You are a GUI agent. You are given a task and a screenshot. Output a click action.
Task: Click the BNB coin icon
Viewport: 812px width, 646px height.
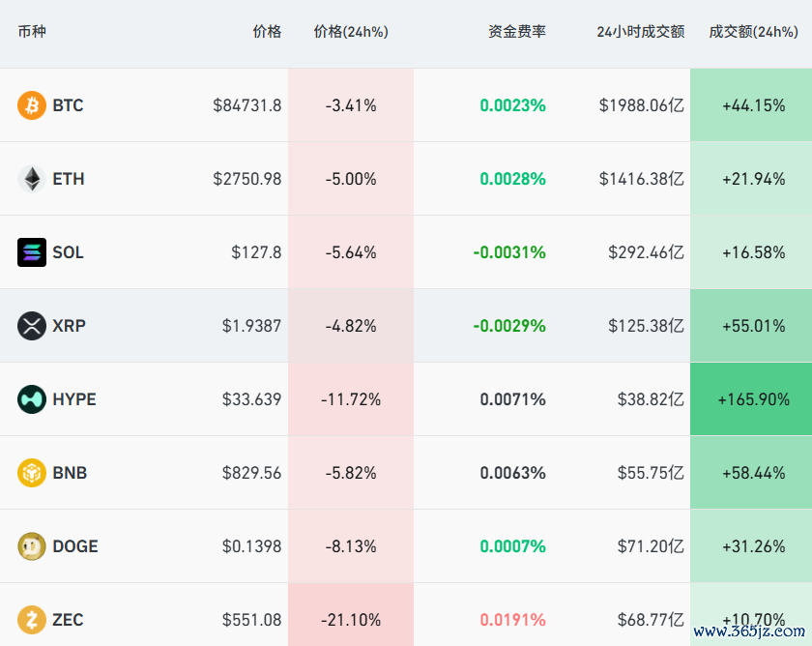pos(32,473)
